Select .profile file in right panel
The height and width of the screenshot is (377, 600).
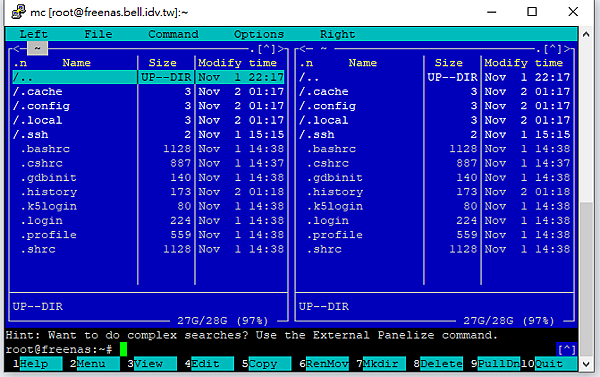click(x=435, y=235)
